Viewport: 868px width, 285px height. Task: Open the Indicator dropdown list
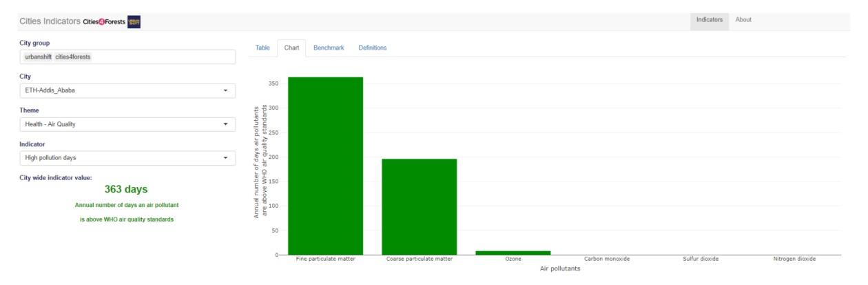225,158
